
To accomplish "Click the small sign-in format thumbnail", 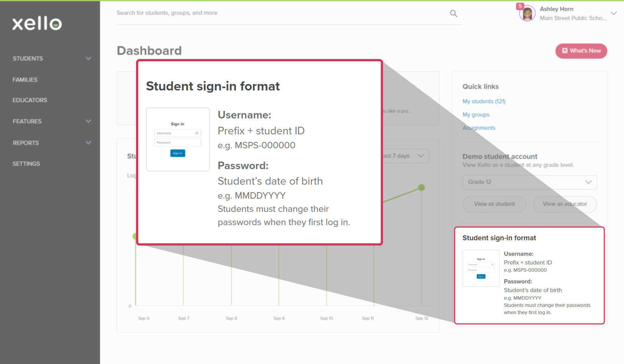I will [481, 268].
